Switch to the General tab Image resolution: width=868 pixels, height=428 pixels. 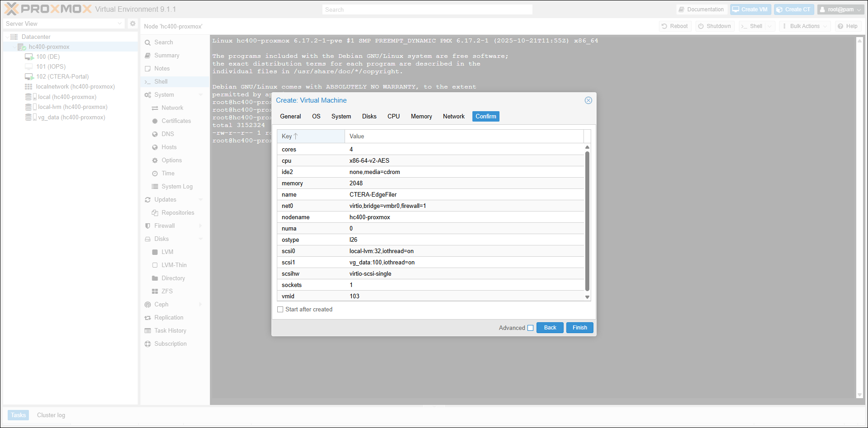pos(290,117)
